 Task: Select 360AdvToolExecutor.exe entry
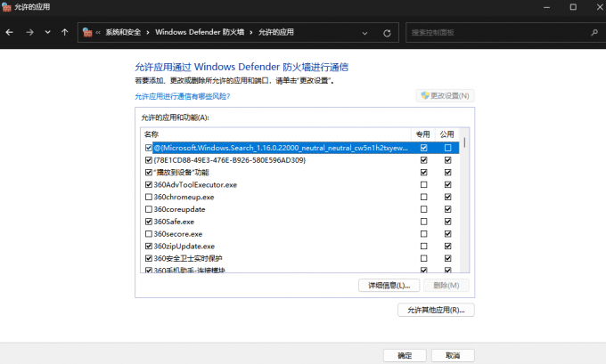click(x=195, y=185)
